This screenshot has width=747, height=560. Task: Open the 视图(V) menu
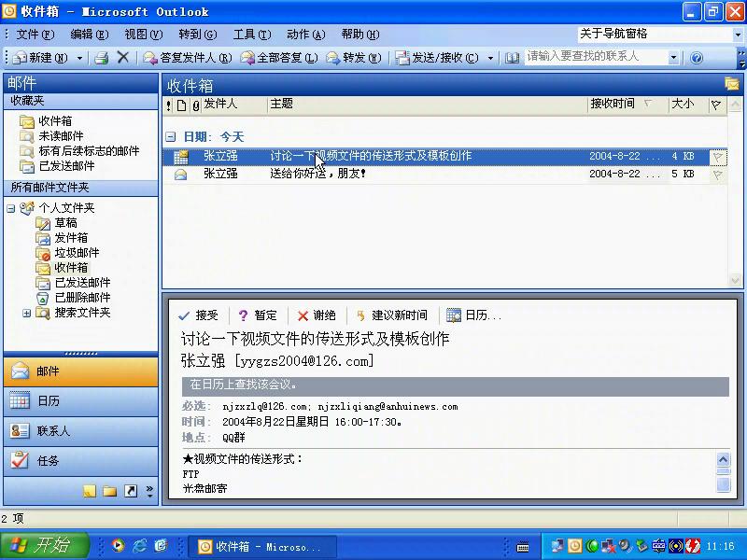[144, 35]
